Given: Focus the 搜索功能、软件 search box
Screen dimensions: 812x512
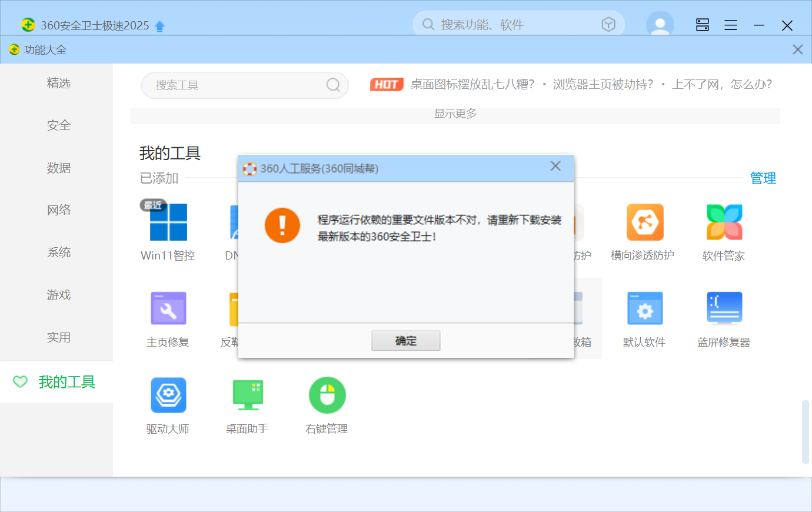Looking at the screenshot, I should 519,24.
